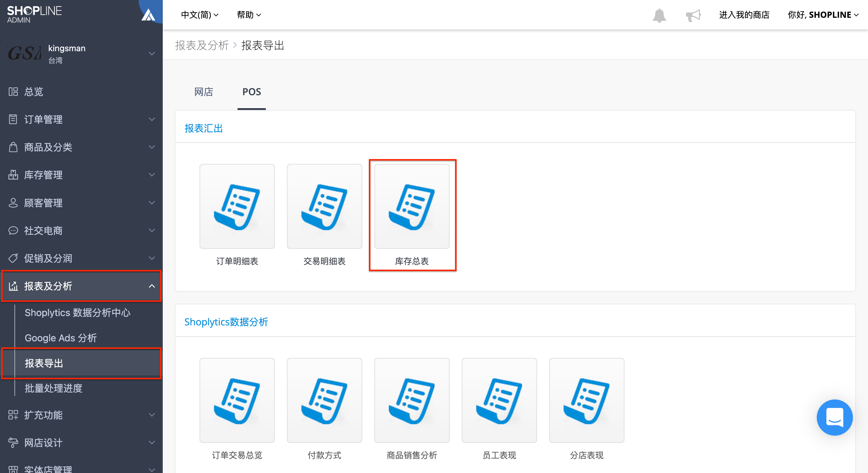868x473 pixels.
Task: Open the chat support bubble
Action: pyautogui.click(x=834, y=417)
